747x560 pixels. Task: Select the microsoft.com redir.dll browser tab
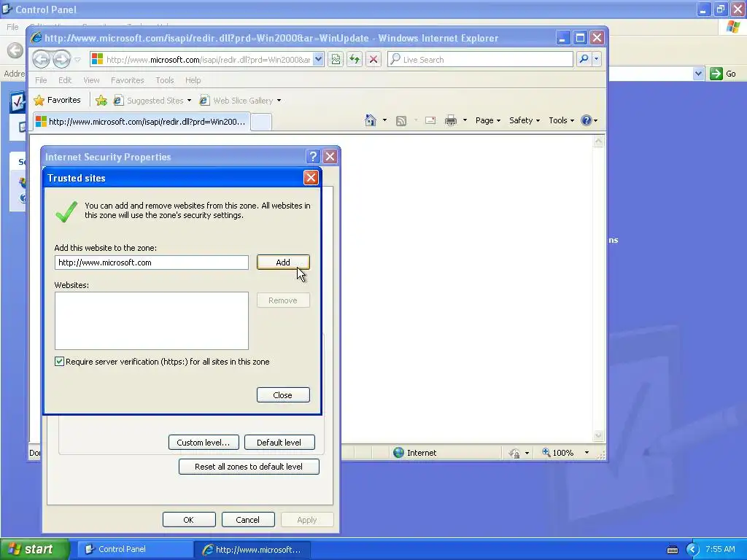(x=141, y=122)
